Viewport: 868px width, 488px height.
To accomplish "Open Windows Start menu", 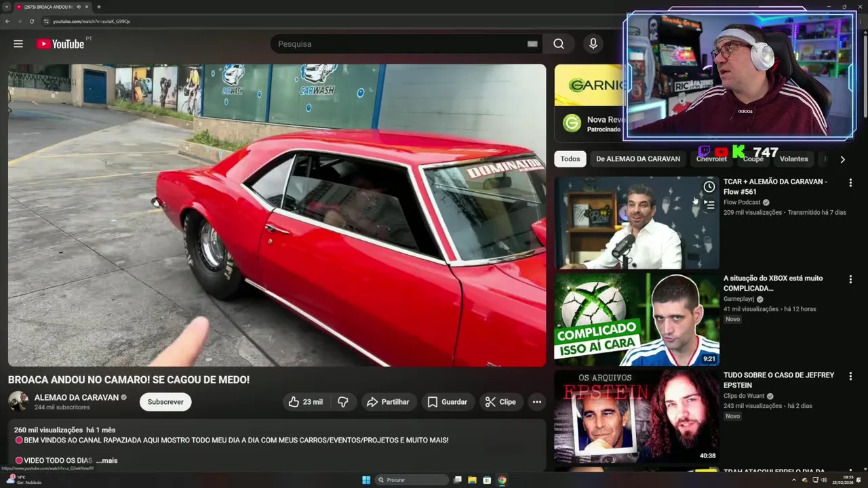I will coord(366,480).
